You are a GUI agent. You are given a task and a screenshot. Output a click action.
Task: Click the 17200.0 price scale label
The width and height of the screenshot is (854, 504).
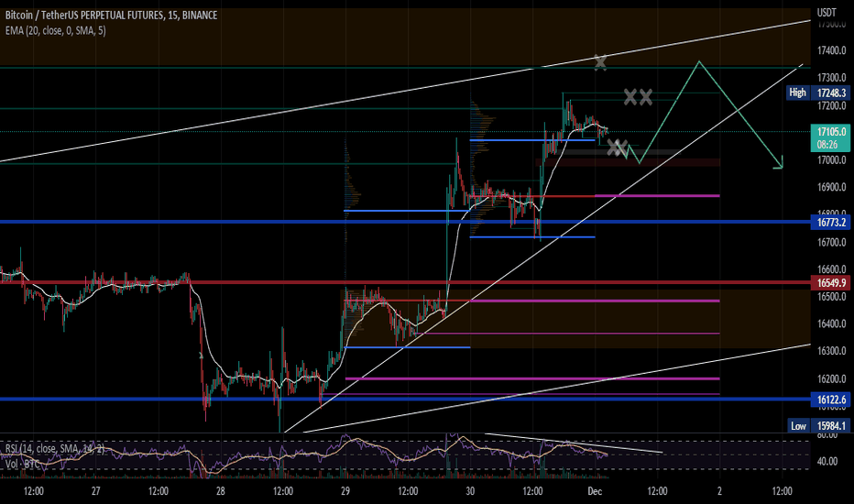(x=831, y=105)
